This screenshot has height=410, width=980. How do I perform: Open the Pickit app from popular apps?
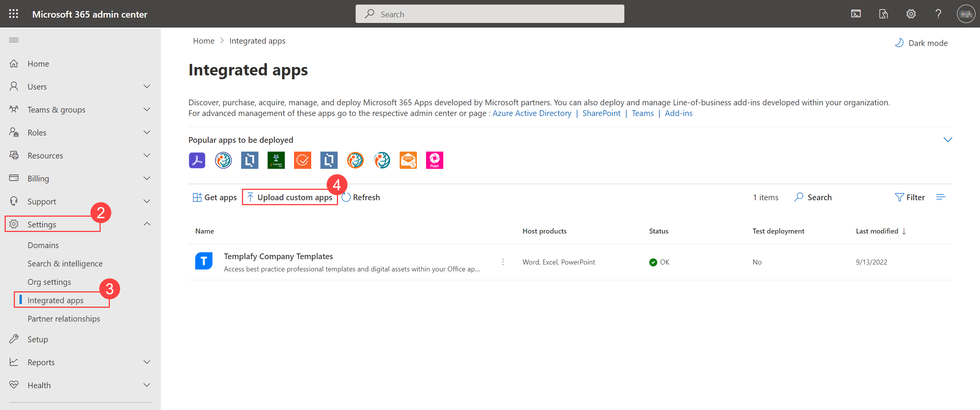(x=434, y=160)
